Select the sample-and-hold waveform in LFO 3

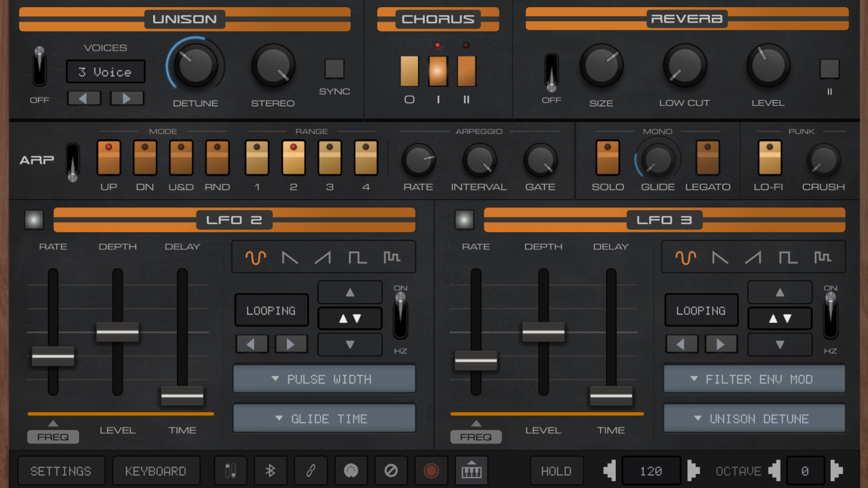pyautogui.click(x=822, y=258)
